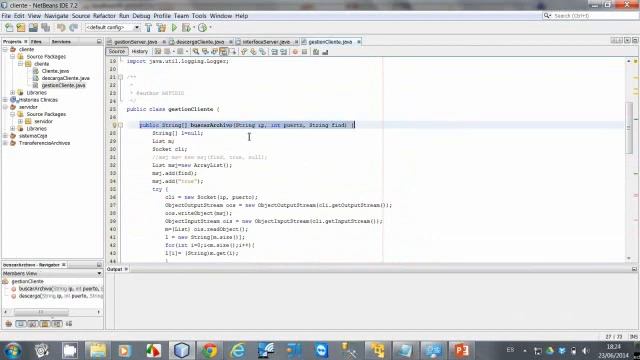Click the Redo toolbar icon

point(73,28)
